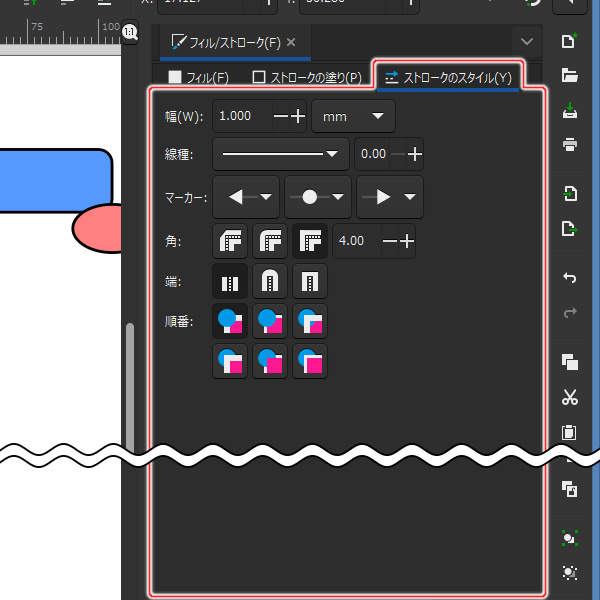Select the square cap end style
Screen dimensions: 600x600
point(310,282)
